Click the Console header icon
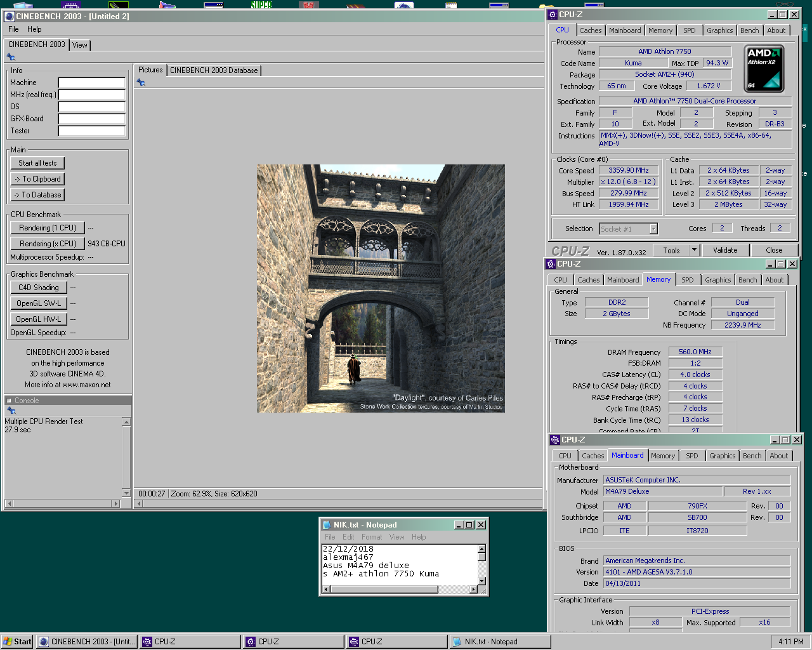The height and width of the screenshot is (650, 812). click(9, 401)
